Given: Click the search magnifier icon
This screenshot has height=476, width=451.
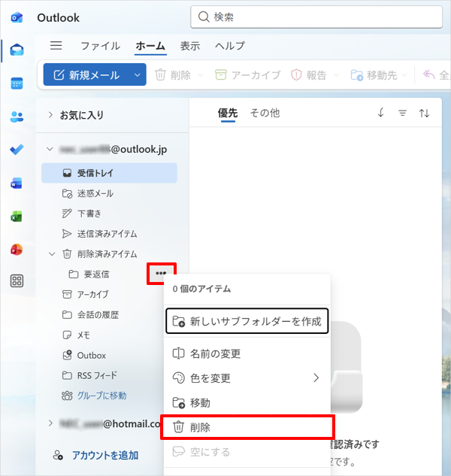Looking at the screenshot, I should [x=204, y=17].
